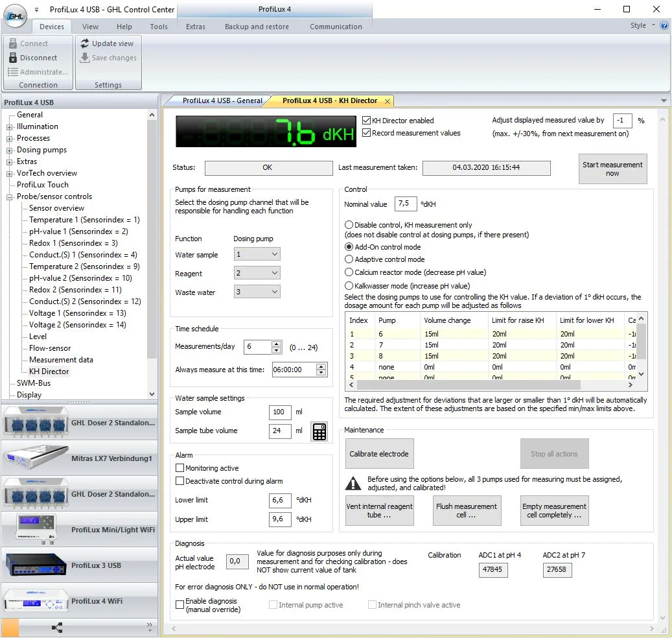Click Empty measurement cell completely button
Screen dimensions: 672x638
pyautogui.click(x=554, y=511)
